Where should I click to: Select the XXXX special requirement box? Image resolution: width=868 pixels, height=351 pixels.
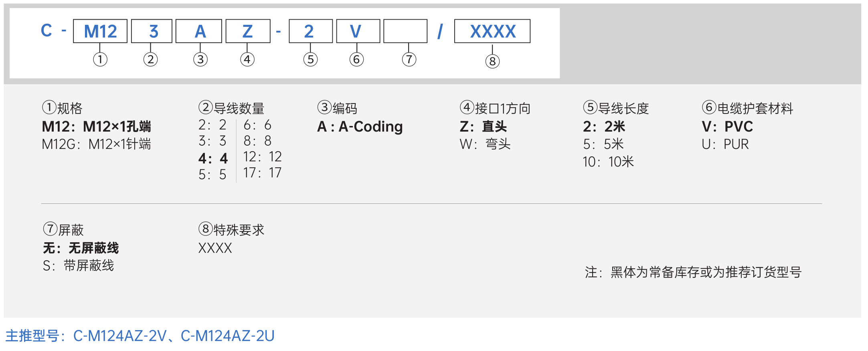[492, 31]
